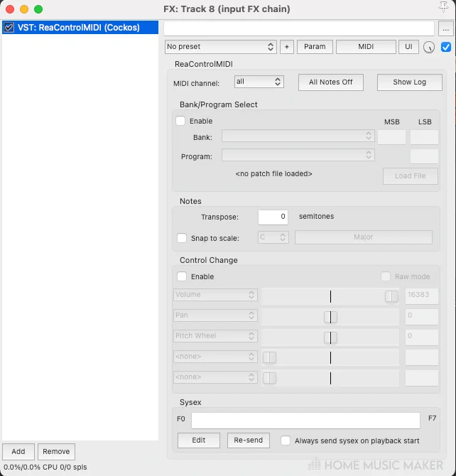Viewport: 456px width, 476px height.
Task: Open the Bank dropdown
Action: (x=298, y=136)
